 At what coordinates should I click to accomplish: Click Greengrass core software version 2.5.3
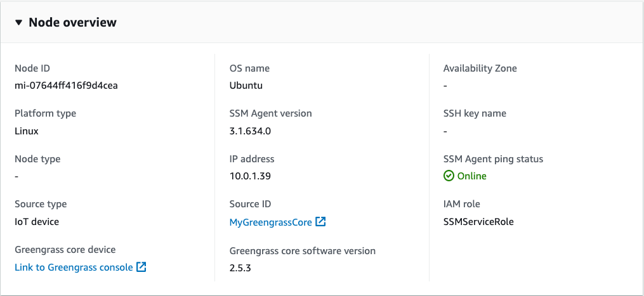240,267
